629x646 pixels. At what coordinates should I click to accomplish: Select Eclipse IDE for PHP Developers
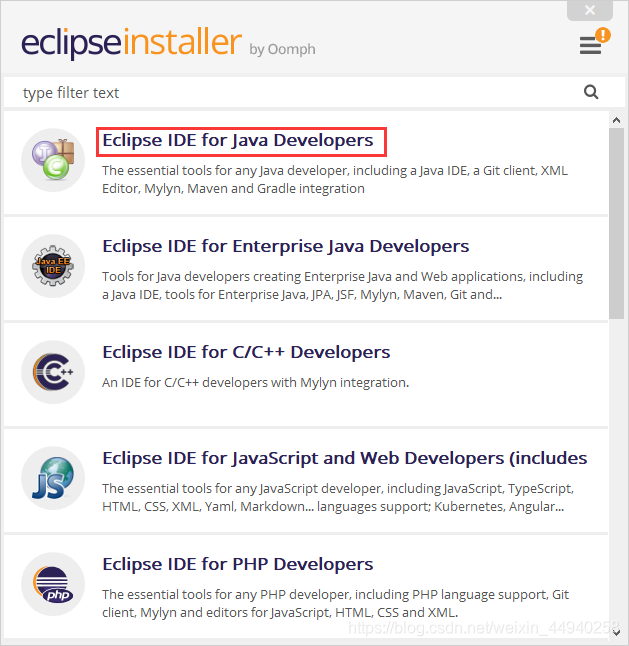pyautogui.click(x=238, y=564)
